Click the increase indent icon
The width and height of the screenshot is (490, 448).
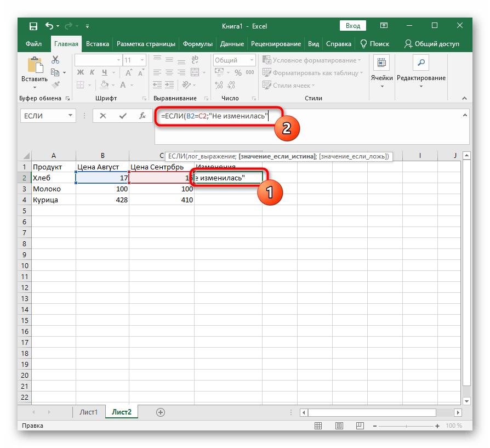pyautogui.click(x=169, y=85)
